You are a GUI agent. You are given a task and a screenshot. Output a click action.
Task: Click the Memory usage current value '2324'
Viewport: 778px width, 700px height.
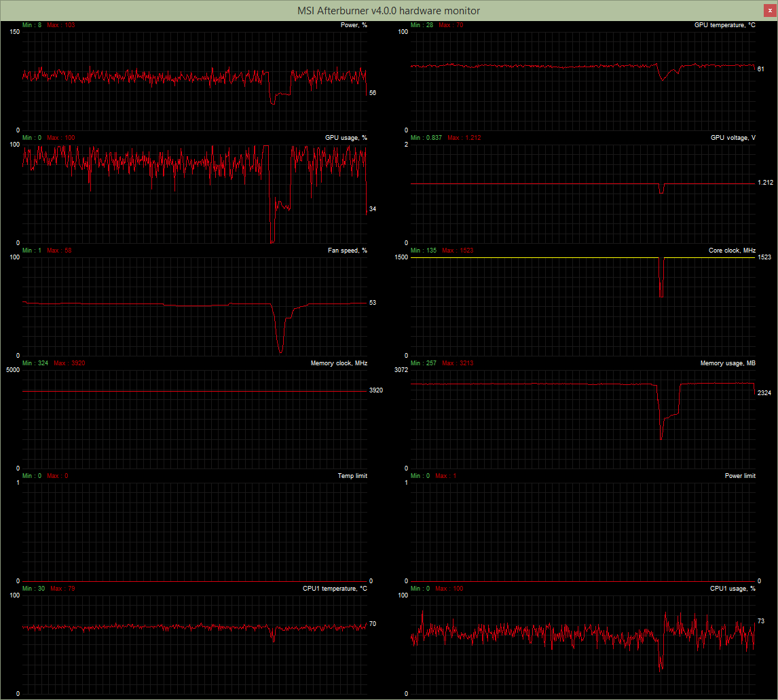coord(764,393)
